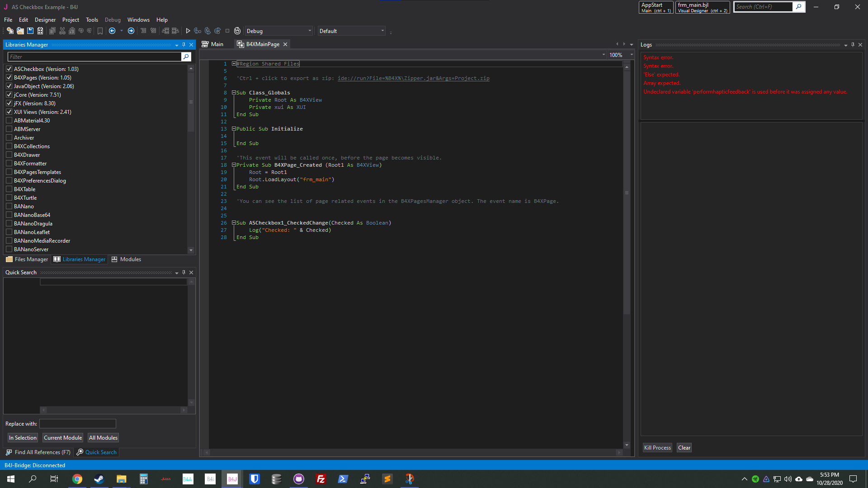
Task: Enable the B4XCollections library checkbox
Action: coord(9,146)
